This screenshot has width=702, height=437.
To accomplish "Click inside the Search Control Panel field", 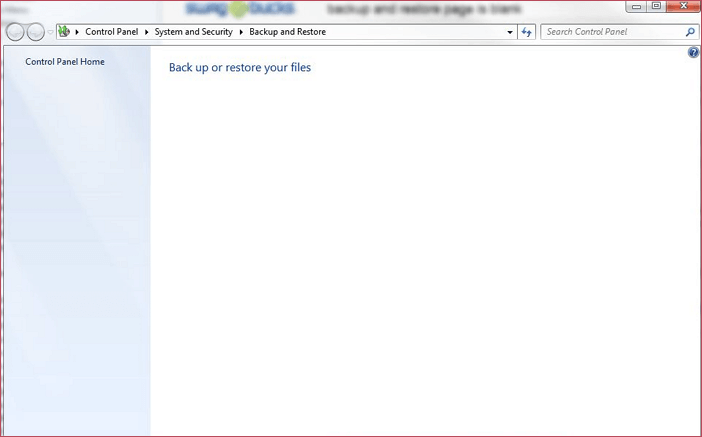I will (x=610, y=32).
